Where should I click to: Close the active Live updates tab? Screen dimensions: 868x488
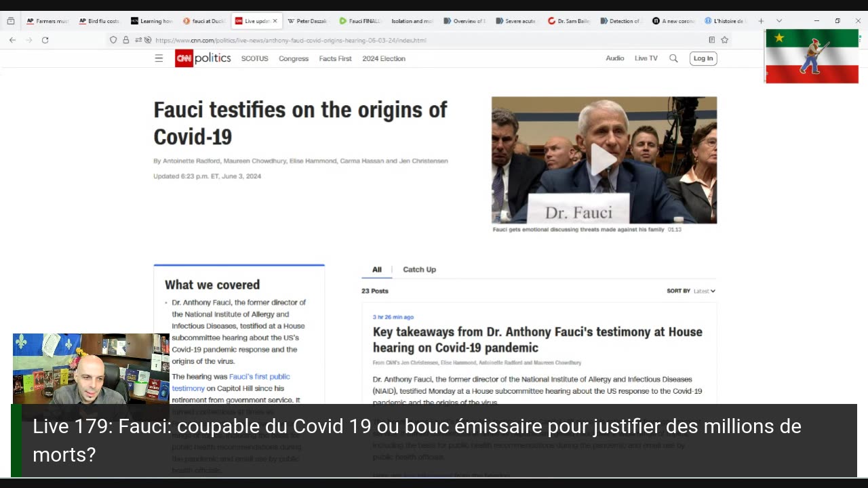[x=275, y=21]
